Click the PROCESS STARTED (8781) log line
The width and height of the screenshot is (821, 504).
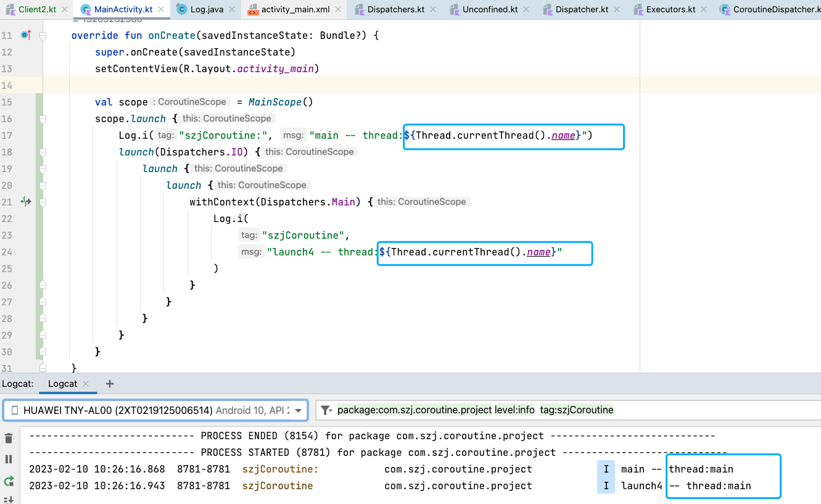378,452
